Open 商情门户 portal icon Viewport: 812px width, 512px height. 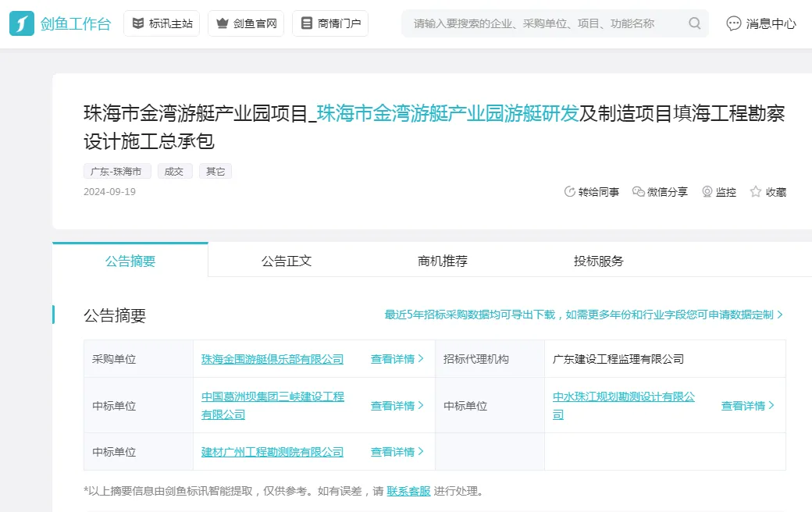(305, 23)
